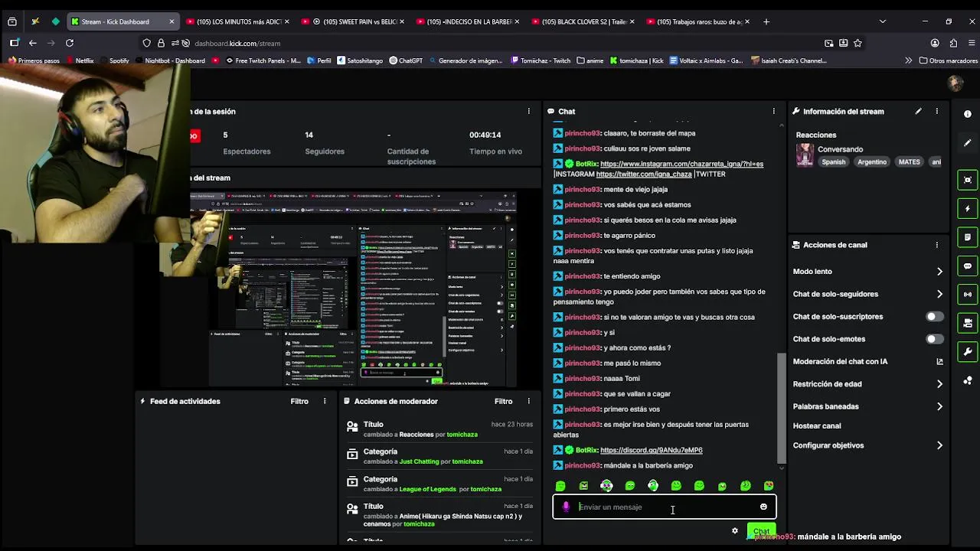
Task: Click the purple microphone icon in message box
Action: [566, 507]
